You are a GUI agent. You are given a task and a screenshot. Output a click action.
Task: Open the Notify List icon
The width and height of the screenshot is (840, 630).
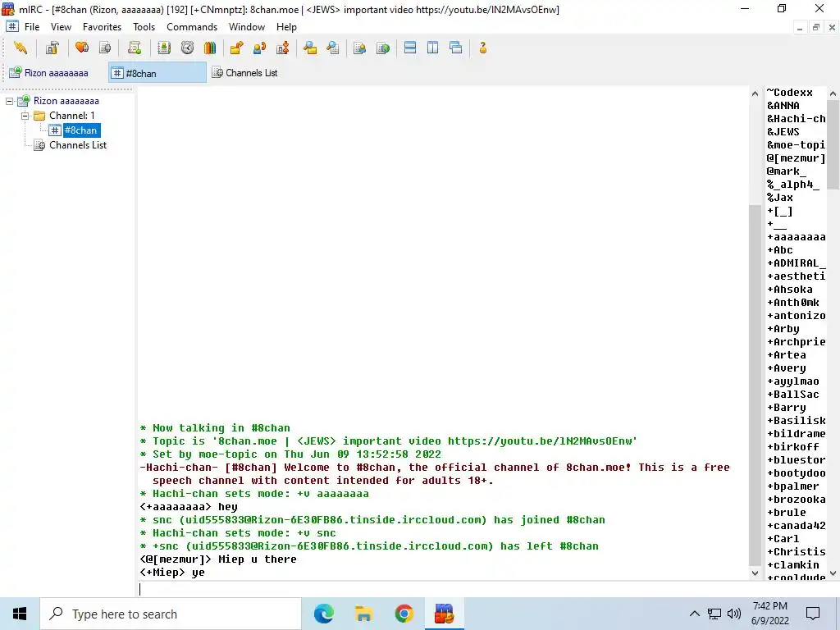[359, 48]
